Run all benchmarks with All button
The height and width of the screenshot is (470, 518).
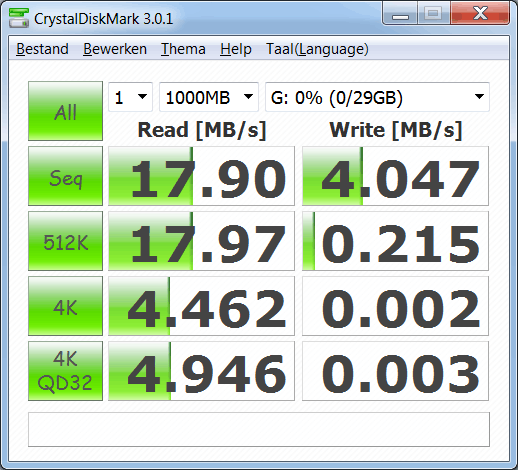tap(65, 111)
